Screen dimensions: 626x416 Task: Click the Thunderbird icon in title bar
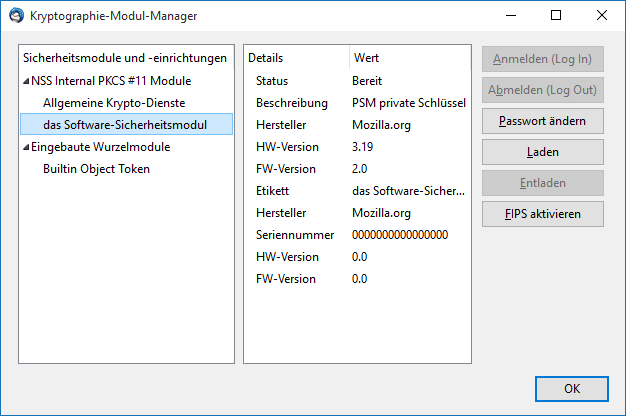pos(16,15)
